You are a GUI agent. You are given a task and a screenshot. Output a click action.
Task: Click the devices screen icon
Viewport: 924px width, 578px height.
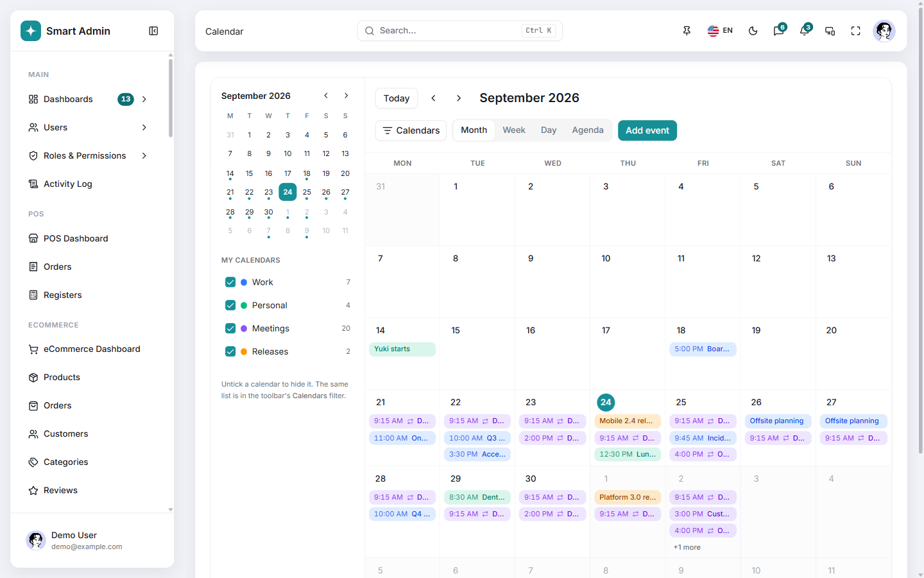(830, 31)
